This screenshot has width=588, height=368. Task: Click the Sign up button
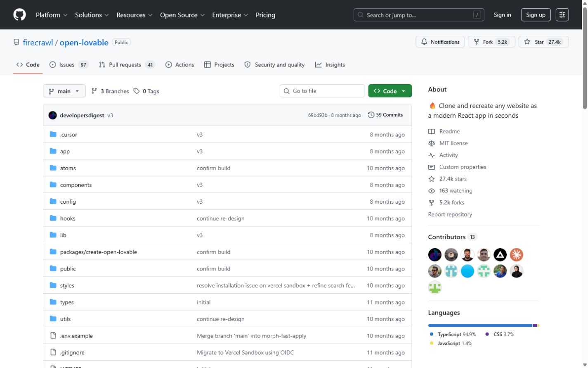pos(536,15)
